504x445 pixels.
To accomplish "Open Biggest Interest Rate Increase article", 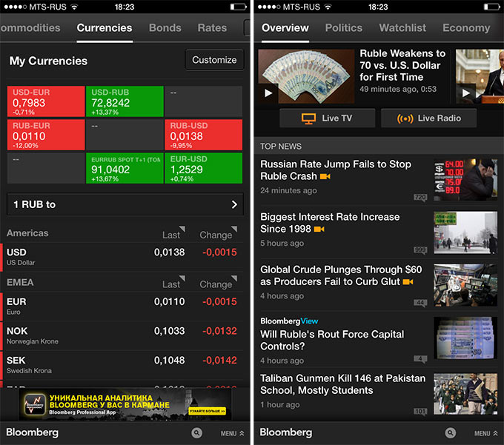I will (330, 223).
